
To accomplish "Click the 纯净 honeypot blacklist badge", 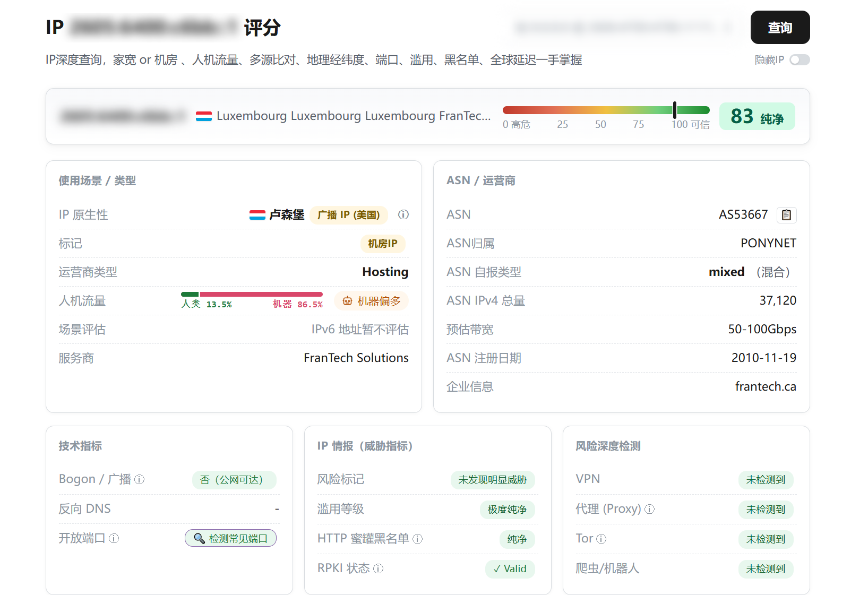I will click(x=517, y=539).
